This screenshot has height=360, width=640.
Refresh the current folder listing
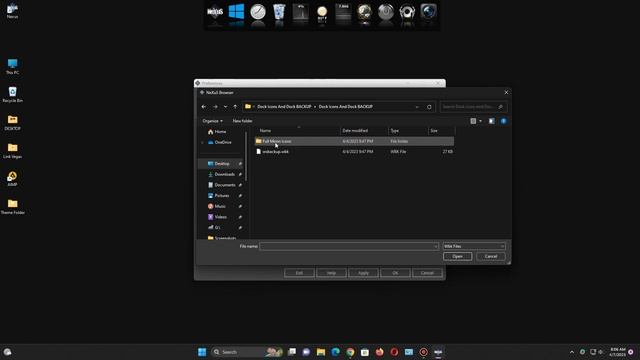(429, 107)
